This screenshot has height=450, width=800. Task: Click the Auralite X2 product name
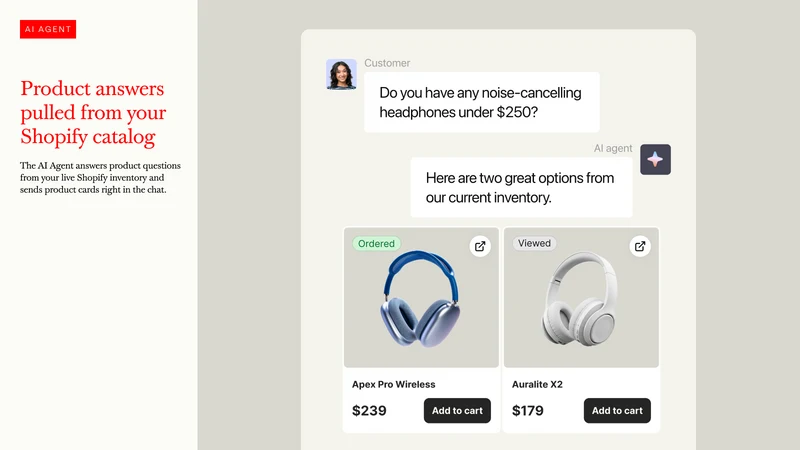click(x=537, y=384)
